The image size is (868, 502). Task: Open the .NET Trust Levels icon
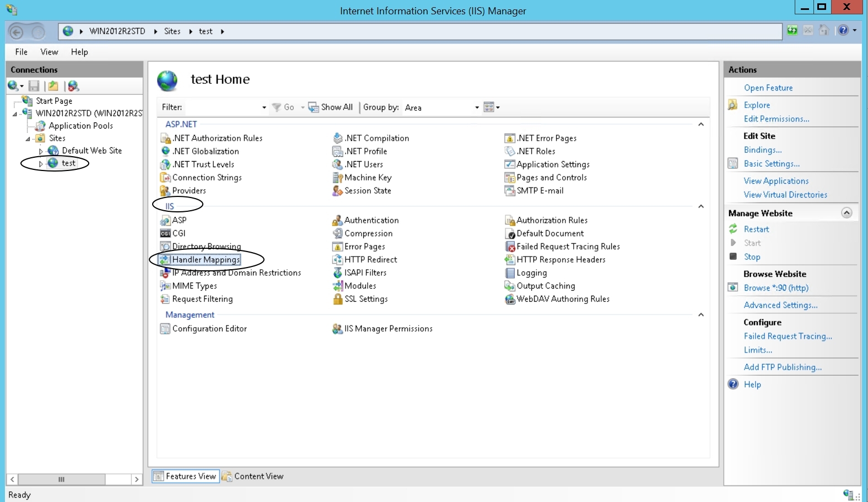point(165,164)
